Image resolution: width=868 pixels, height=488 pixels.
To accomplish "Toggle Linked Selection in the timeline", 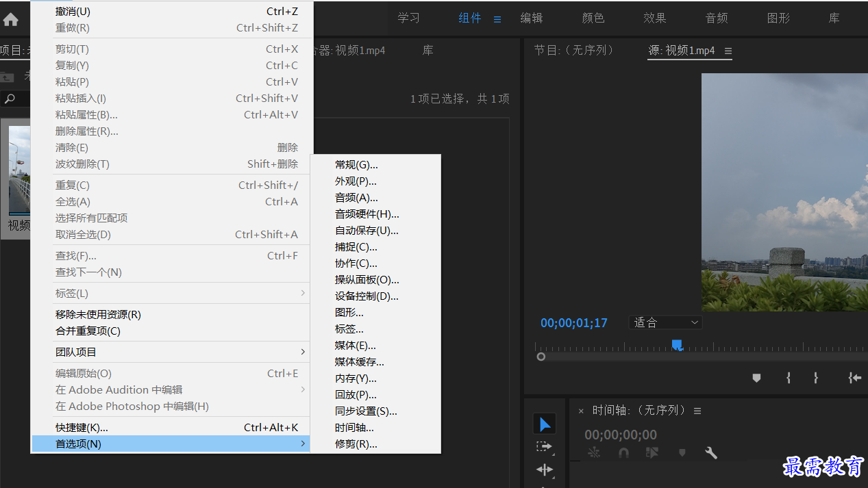I will pos(652,452).
